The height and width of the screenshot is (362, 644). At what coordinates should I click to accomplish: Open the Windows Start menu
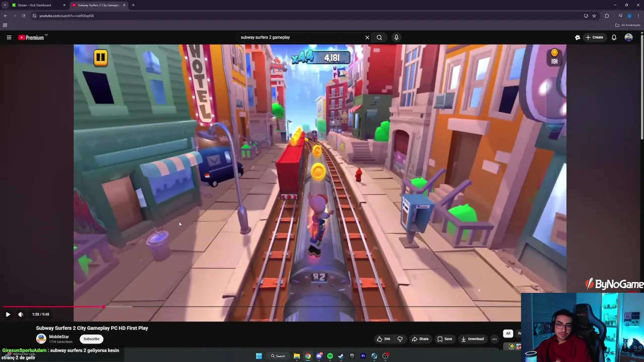[x=259, y=356]
